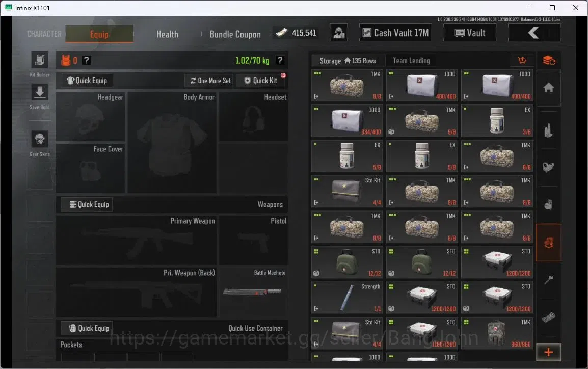Open the Kit Builder icon
The image size is (588, 369).
click(40, 60)
